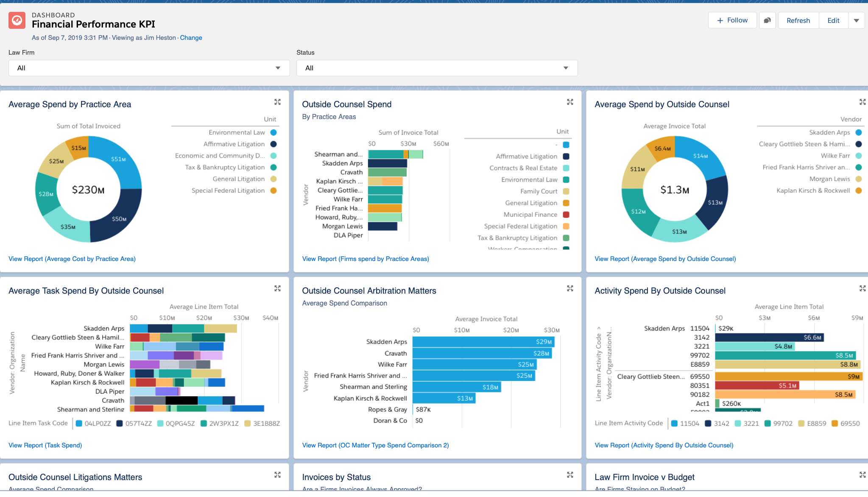Expand the Average Spend by Outside Counsel widget
Viewport: 868px width, 497px height.
(862, 102)
